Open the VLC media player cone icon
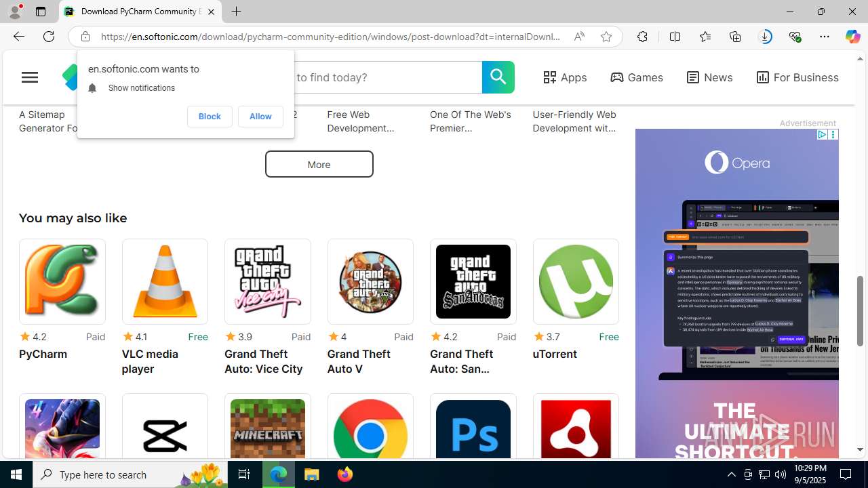Screen dimensions: 868x488 (165, 281)
